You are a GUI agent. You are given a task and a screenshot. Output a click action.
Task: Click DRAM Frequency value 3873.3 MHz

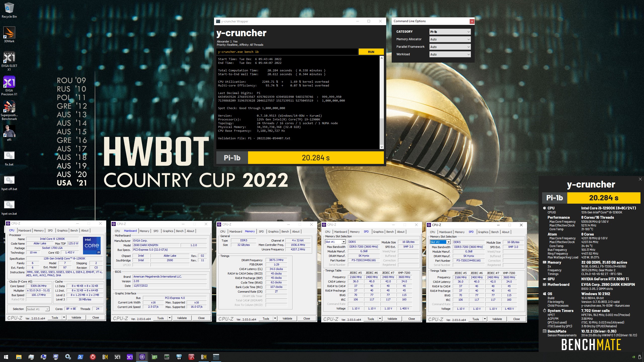(x=276, y=260)
